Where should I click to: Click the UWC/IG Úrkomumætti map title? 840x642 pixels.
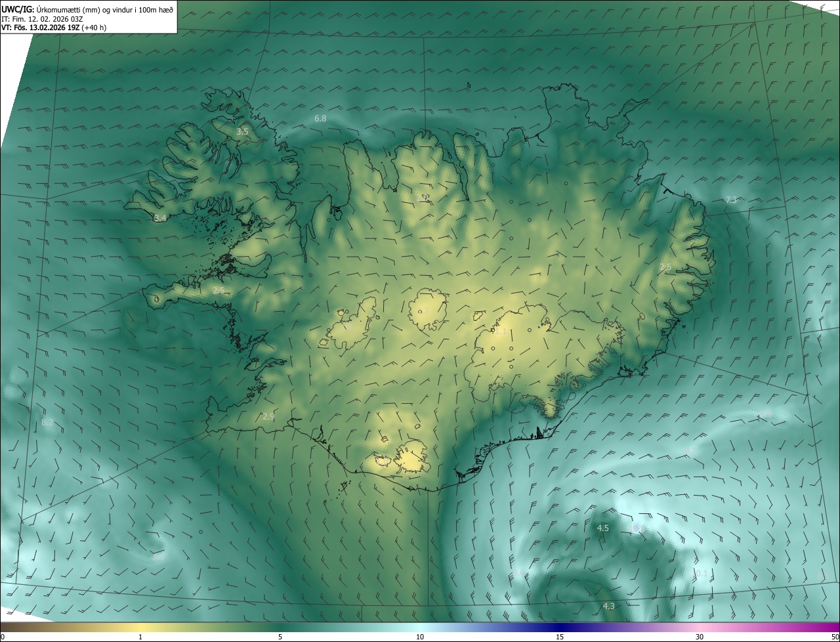pyautogui.click(x=87, y=9)
